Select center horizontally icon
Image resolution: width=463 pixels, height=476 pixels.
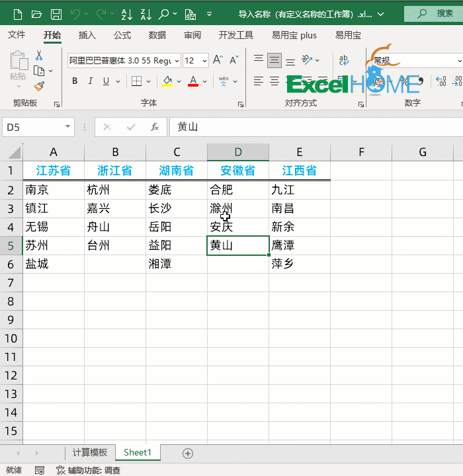click(274, 81)
